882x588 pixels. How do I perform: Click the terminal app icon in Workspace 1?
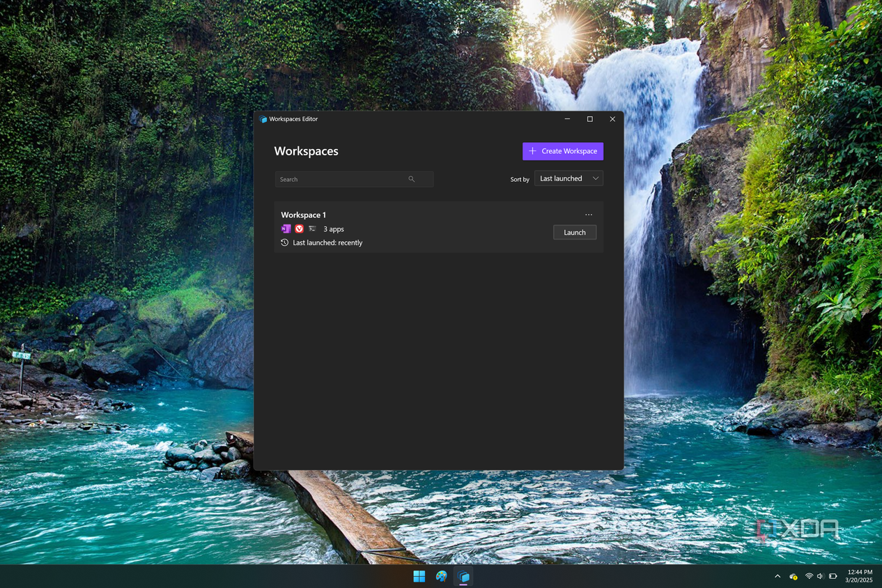[x=312, y=229]
